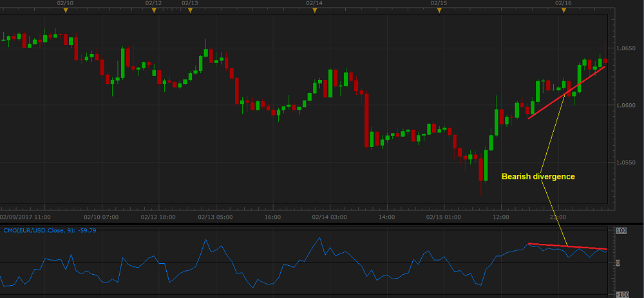Image resolution: width=644 pixels, height=298 pixels.
Task: Select the 02/15 day marker triangle
Action: click(439, 10)
